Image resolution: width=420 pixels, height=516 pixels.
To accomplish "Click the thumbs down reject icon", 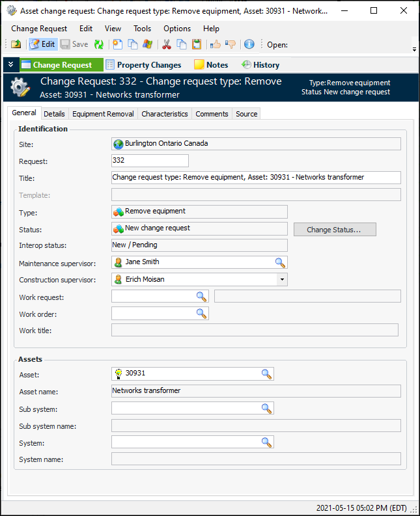I will (231, 44).
